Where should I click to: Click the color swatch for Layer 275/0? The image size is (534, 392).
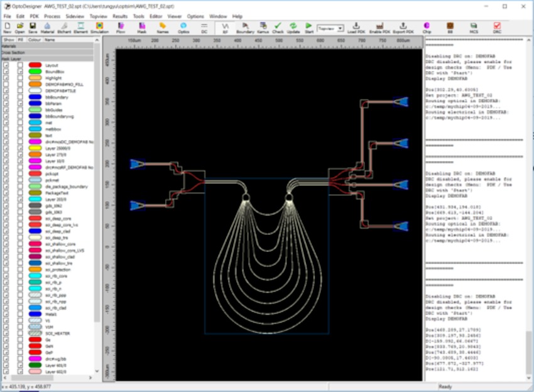[x=35, y=155]
